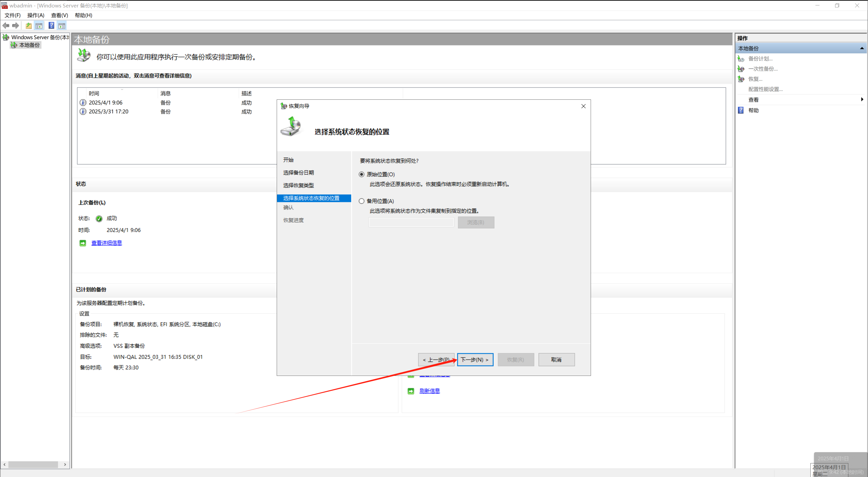Select the 备用位置 radio button
Viewport: 868px width, 477px height.
[361, 201]
